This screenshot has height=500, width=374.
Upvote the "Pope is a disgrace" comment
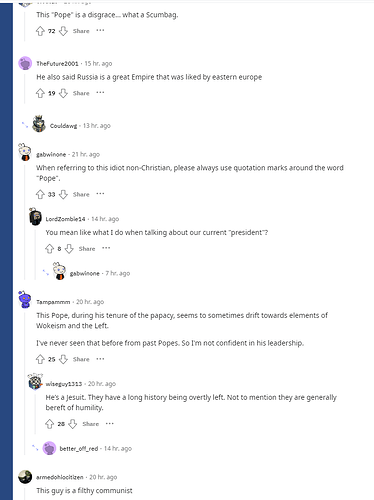pos(40,31)
